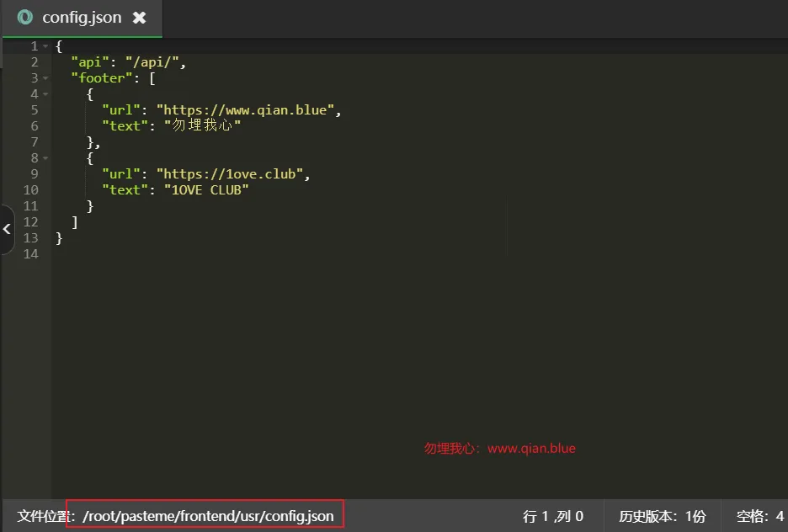The width and height of the screenshot is (788, 532).
Task: Collapse the object fold arrow on line 8
Action: (x=45, y=158)
